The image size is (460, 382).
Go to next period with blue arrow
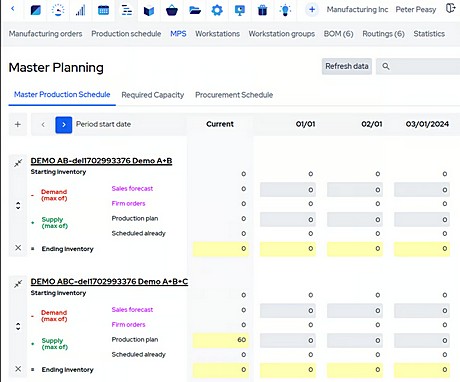coord(64,125)
